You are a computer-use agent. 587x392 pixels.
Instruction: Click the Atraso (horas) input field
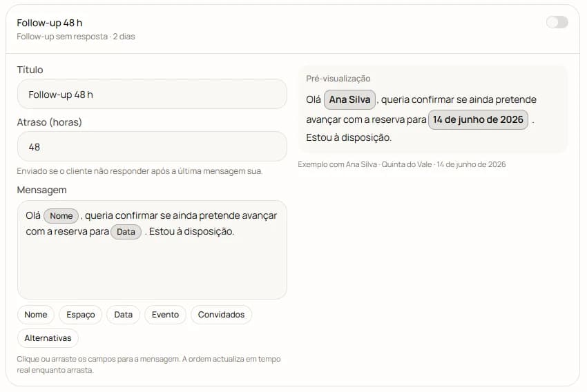(x=152, y=146)
